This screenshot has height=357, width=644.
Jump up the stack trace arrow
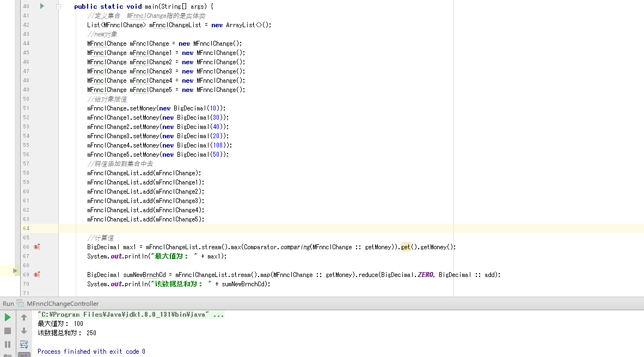[24, 317]
